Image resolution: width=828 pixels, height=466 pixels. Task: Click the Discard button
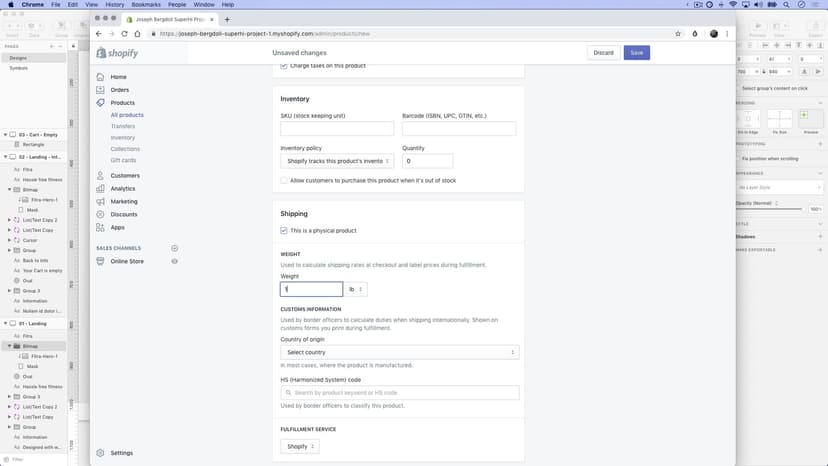pos(603,53)
